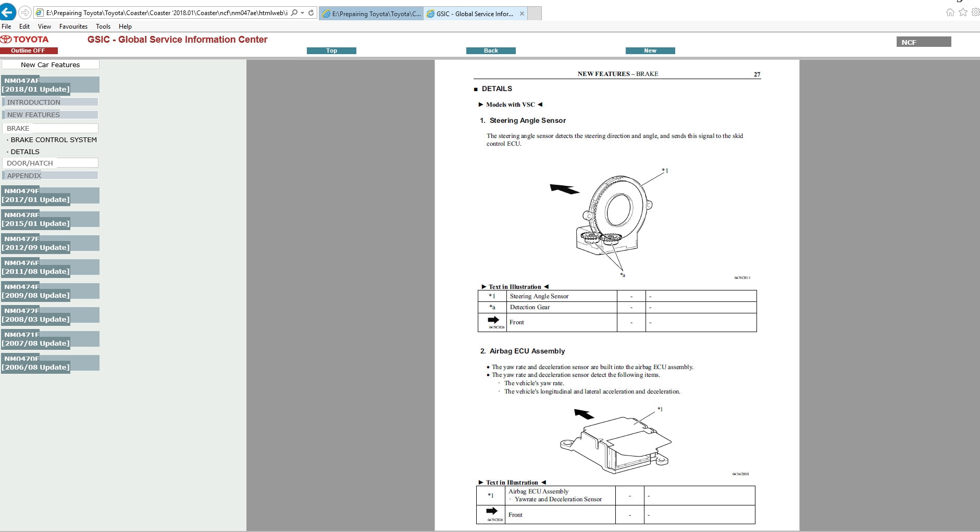Image resolution: width=980 pixels, height=532 pixels.
Task: Select BRAKE CONTROL SYSTEM in the outline
Action: tap(54, 140)
